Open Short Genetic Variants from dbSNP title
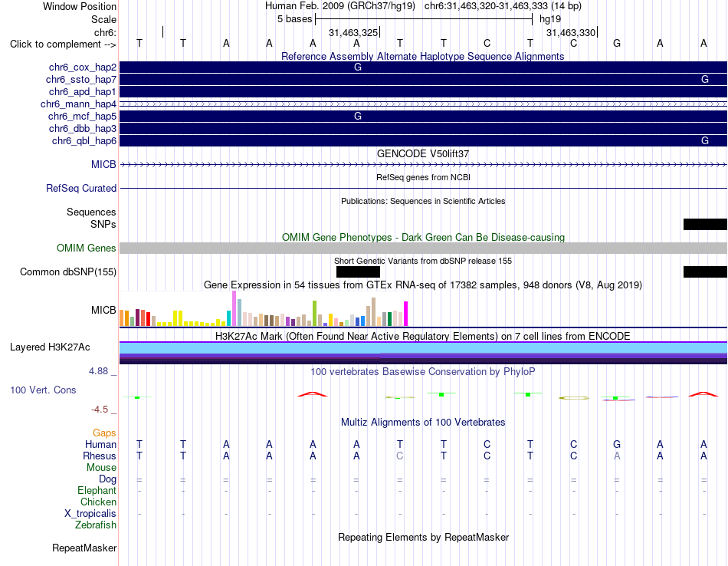The image size is (728, 566). [423, 261]
